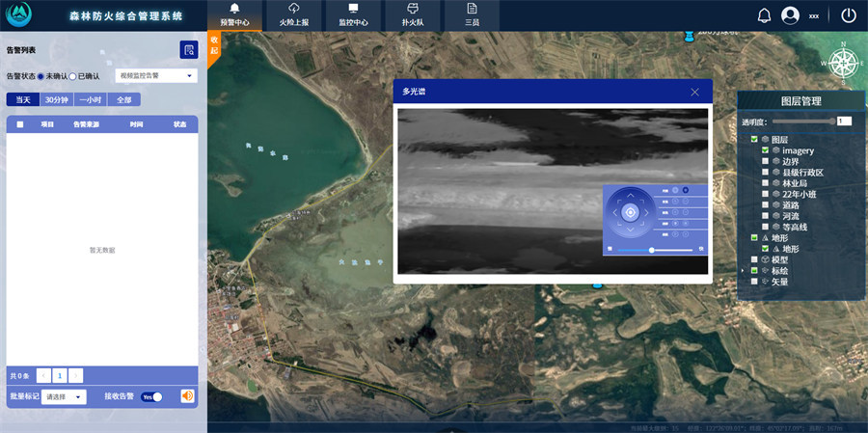This screenshot has width=868, height=433.
Task: Tilt the PTZ camera down arrow
Action: 631,230
